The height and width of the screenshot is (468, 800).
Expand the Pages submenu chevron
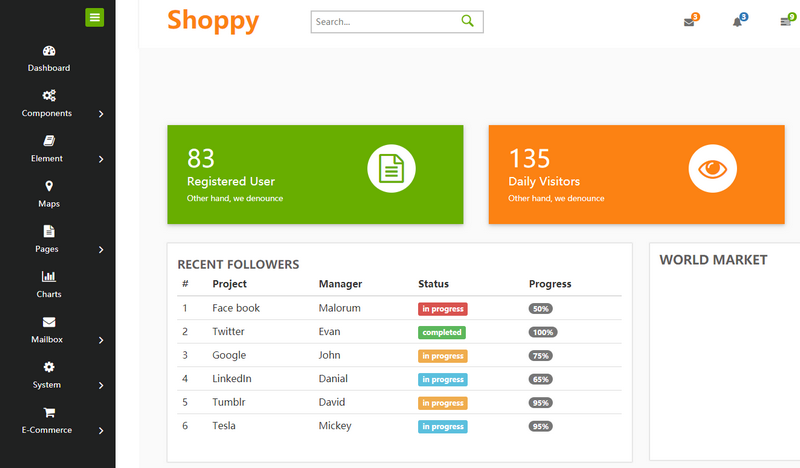point(101,250)
